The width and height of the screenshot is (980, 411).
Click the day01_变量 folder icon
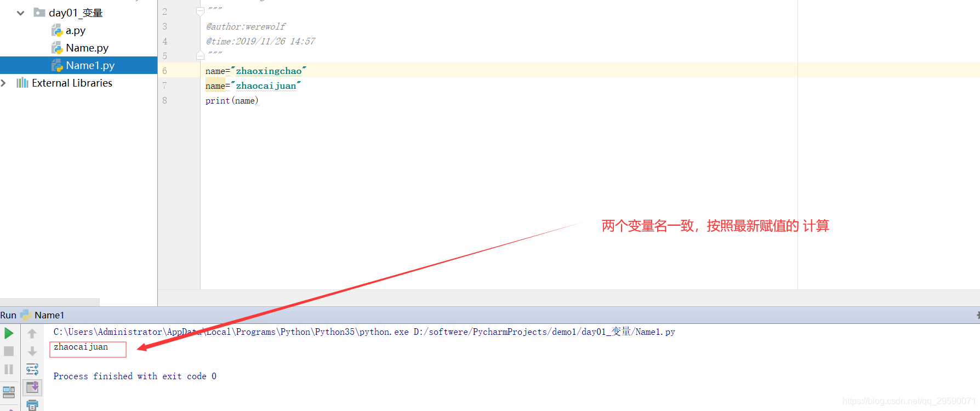(39, 13)
